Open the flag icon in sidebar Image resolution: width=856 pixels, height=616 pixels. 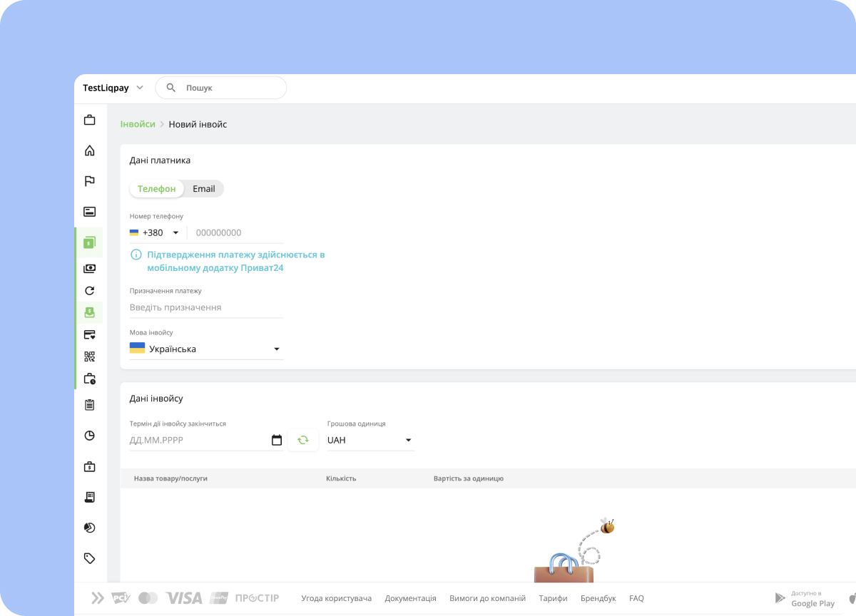pos(89,181)
